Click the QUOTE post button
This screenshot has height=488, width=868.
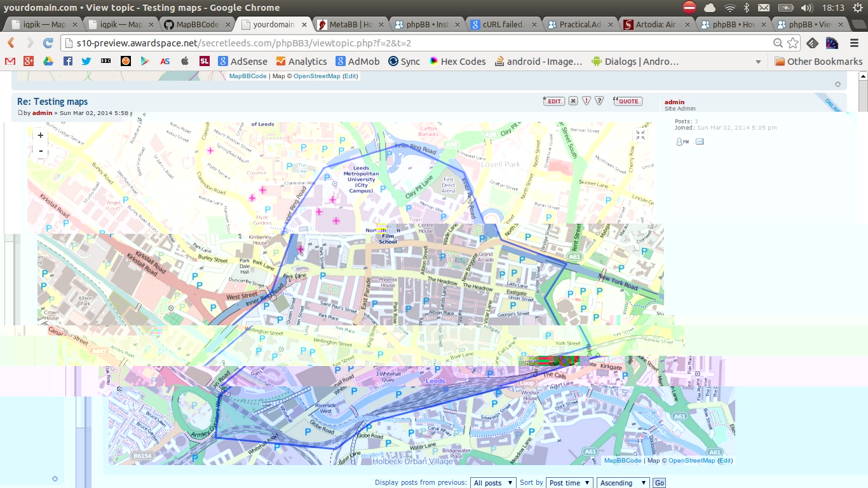pos(628,101)
